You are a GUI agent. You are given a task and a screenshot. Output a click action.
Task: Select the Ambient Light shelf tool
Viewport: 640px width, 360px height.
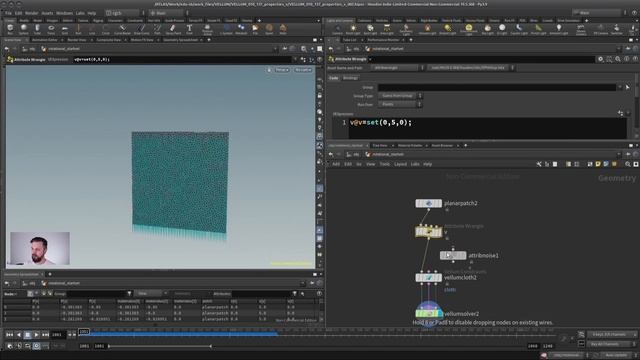point(559,29)
